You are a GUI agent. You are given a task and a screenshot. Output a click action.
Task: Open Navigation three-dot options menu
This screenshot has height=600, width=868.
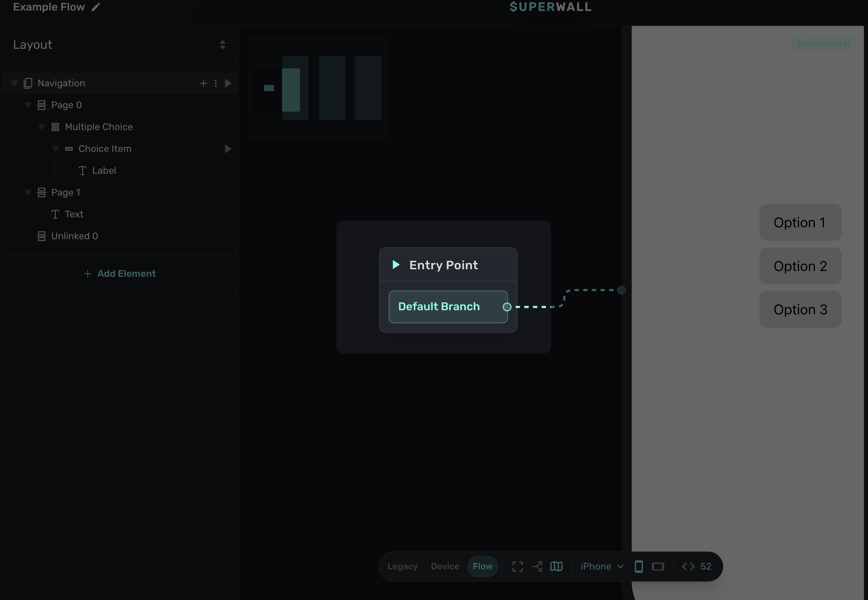[x=215, y=83]
